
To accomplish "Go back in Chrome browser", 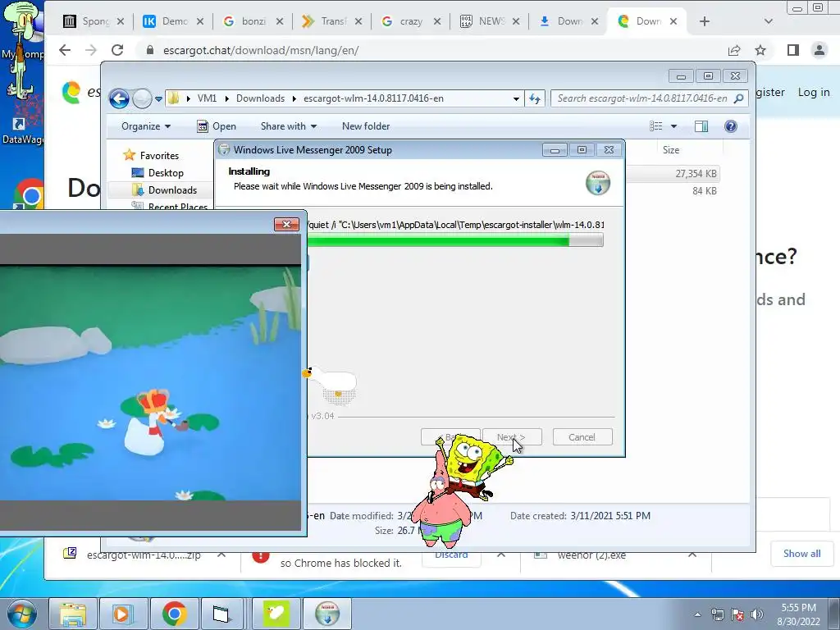I will click(x=65, y=50).
